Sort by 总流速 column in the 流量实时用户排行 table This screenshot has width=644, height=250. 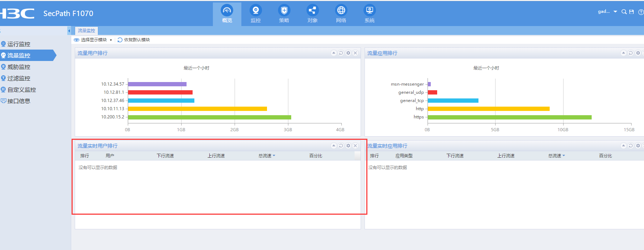[x=267, y=156]
